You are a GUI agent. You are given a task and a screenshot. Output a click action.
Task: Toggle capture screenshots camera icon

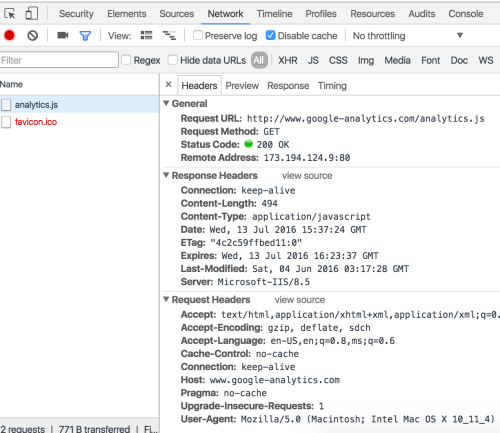[x=63, y=35]
